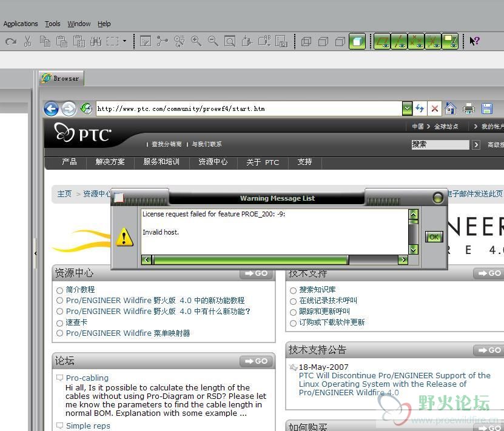Click warning list scroll down arrow
Viewport: 504px width, 431px height.
tap(414, 249)
